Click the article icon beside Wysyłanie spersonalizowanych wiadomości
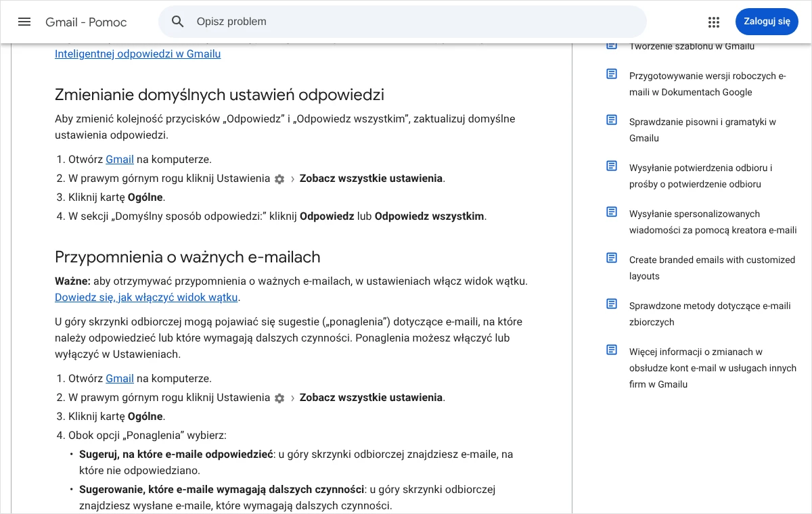The image size is (812, 514). tap(612, 212)
